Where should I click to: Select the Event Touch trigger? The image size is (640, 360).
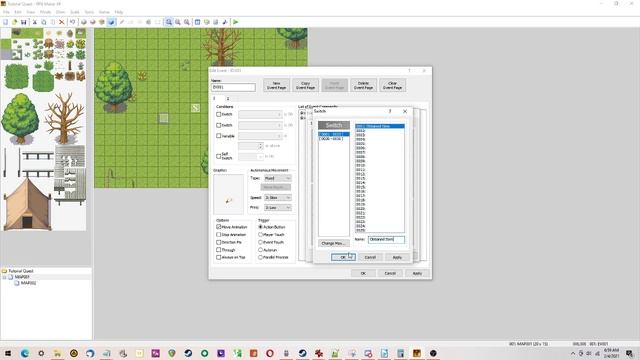click(x=260, y=242)
